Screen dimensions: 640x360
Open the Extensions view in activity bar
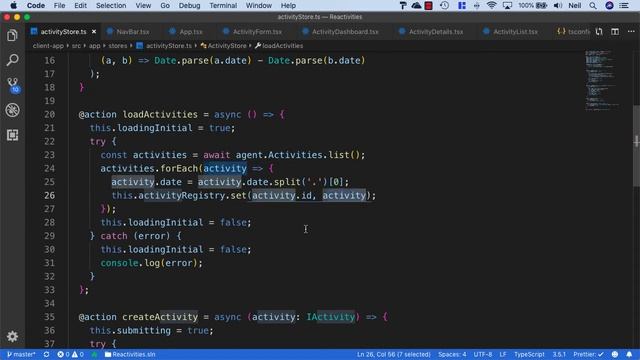[12, 135]
